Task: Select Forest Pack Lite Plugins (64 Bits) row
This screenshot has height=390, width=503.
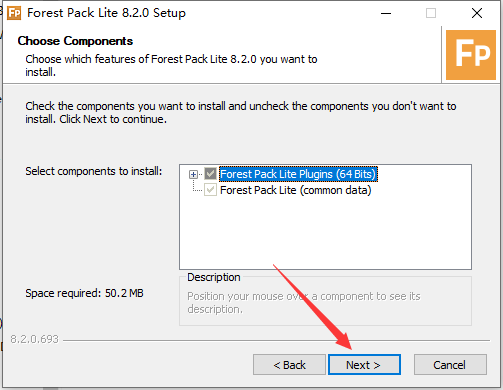Action: pos(298,174)
